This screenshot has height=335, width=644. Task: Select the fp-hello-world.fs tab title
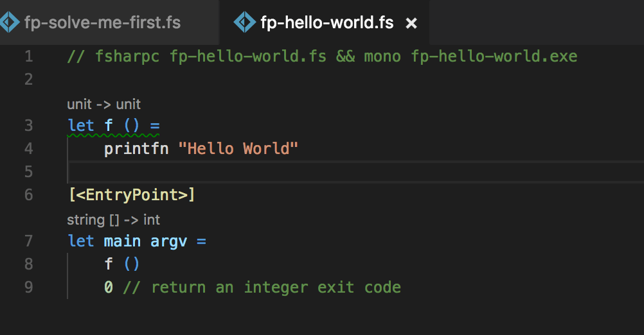[x=326, y=23]
